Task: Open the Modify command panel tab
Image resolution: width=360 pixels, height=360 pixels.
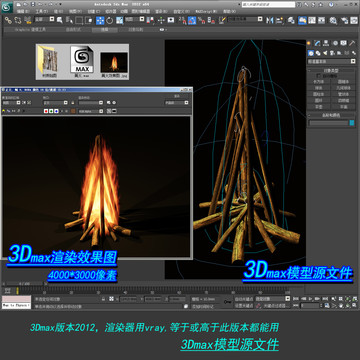Action: tap(317, 43)
